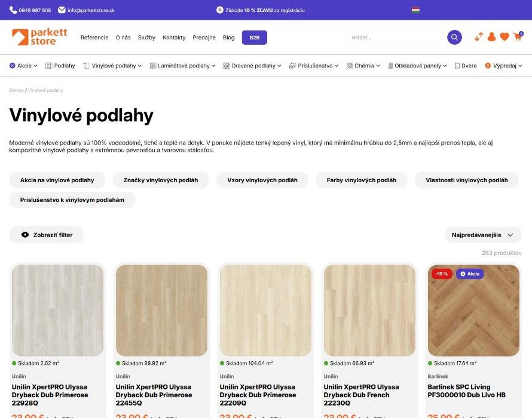Open wishlist heart icon

click(505, 37)
